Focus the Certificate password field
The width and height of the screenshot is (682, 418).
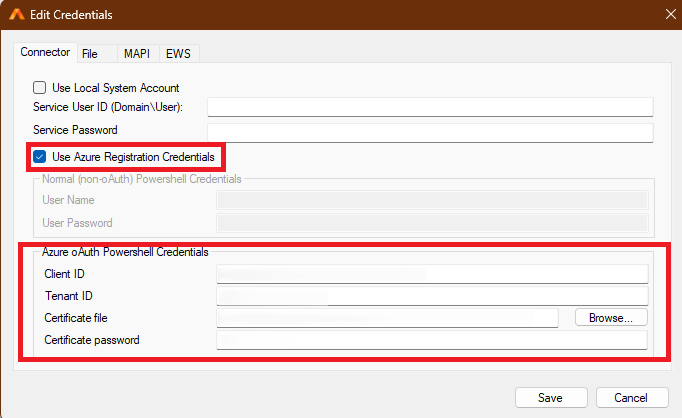click(432, 340)
